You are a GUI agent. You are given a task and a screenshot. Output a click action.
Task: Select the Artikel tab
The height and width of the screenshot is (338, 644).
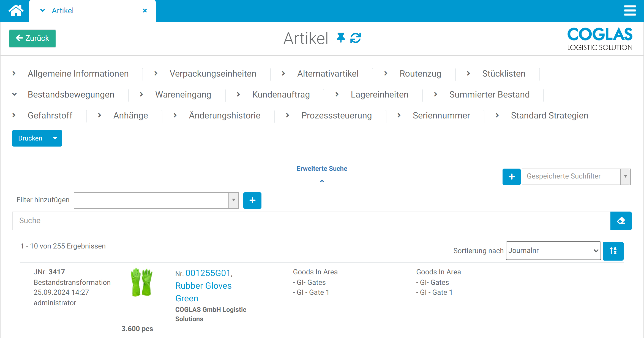62,10
